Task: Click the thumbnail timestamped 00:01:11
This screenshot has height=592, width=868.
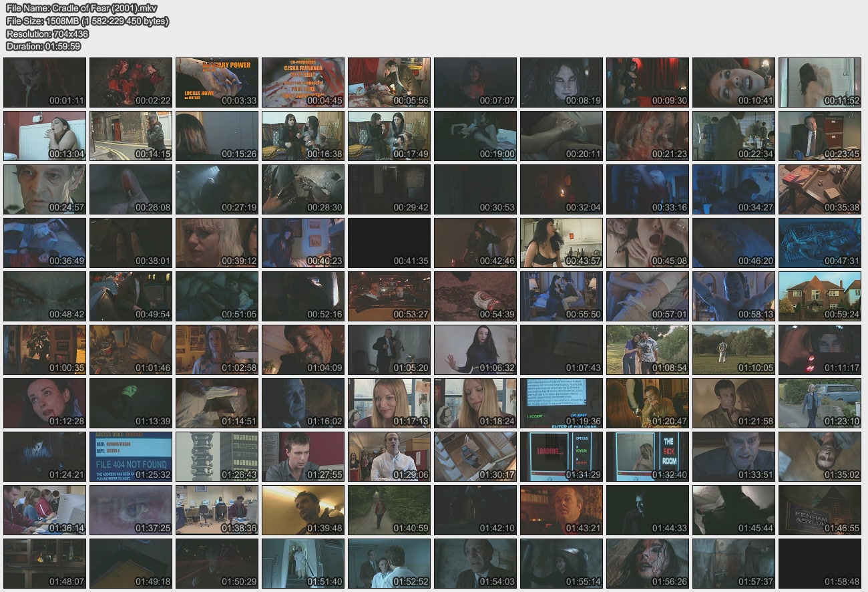Action: coord(45,82)
